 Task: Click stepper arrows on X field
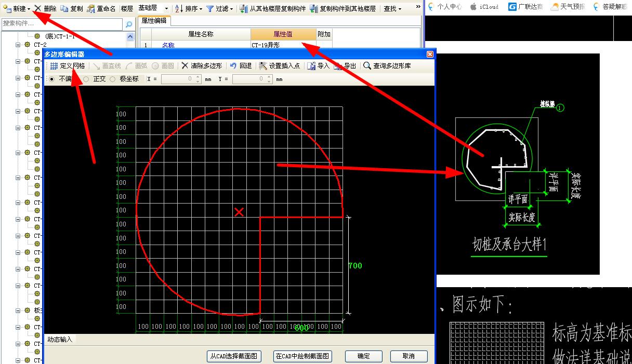[197, 79]
